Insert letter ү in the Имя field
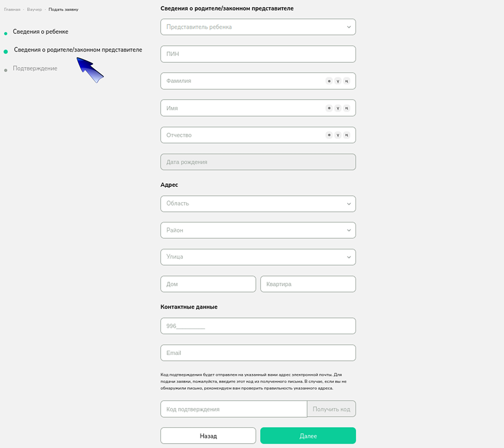Image resolution: width=504 pixels, height=448 pixels. 338,108
